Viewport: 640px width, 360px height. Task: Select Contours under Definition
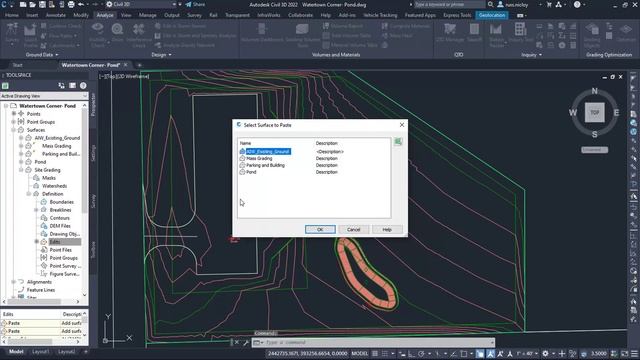click(x=60, y=218)
